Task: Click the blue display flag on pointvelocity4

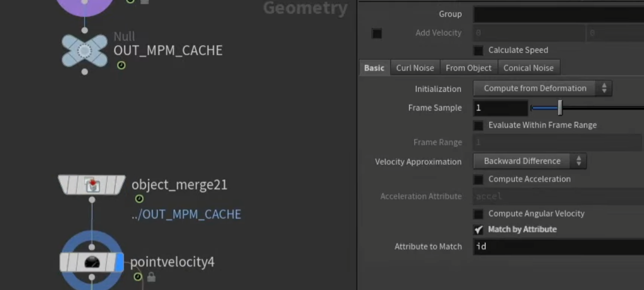Action: pyautogui.click(x=120, y=262)
